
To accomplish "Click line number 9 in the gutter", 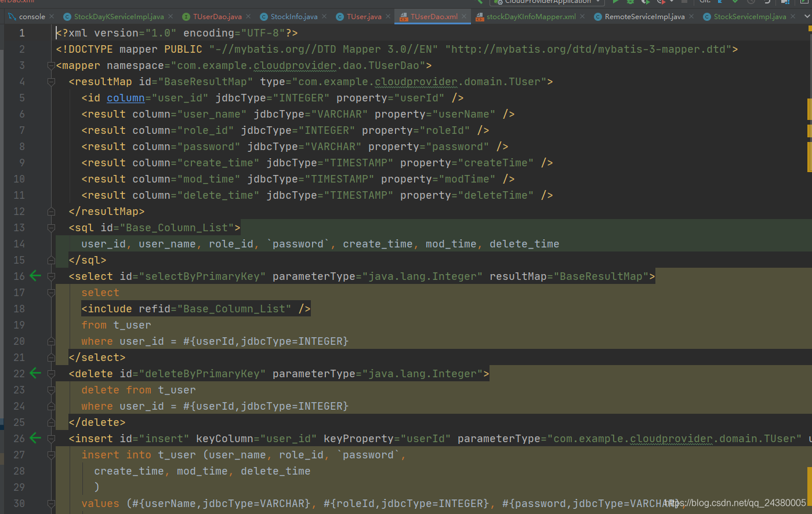I will click(22, 163).
